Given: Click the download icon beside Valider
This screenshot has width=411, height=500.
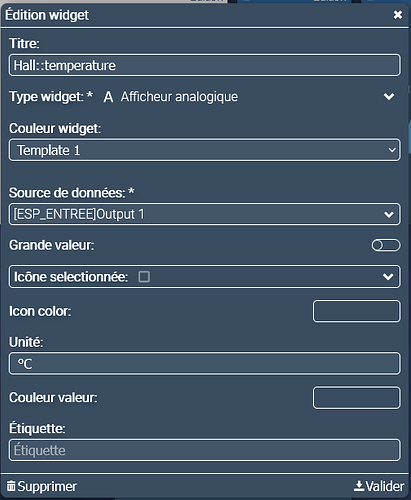Looking at the screenshot, I should 359,486.
